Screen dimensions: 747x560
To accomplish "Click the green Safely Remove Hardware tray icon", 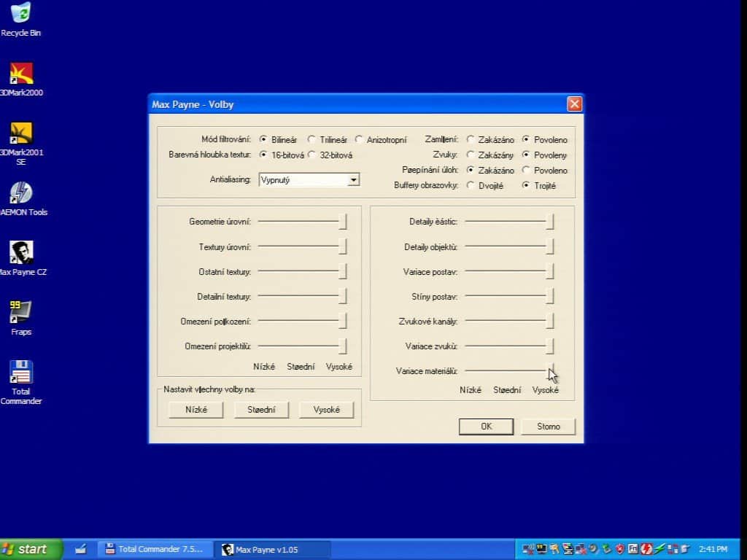I will (606, 549).
